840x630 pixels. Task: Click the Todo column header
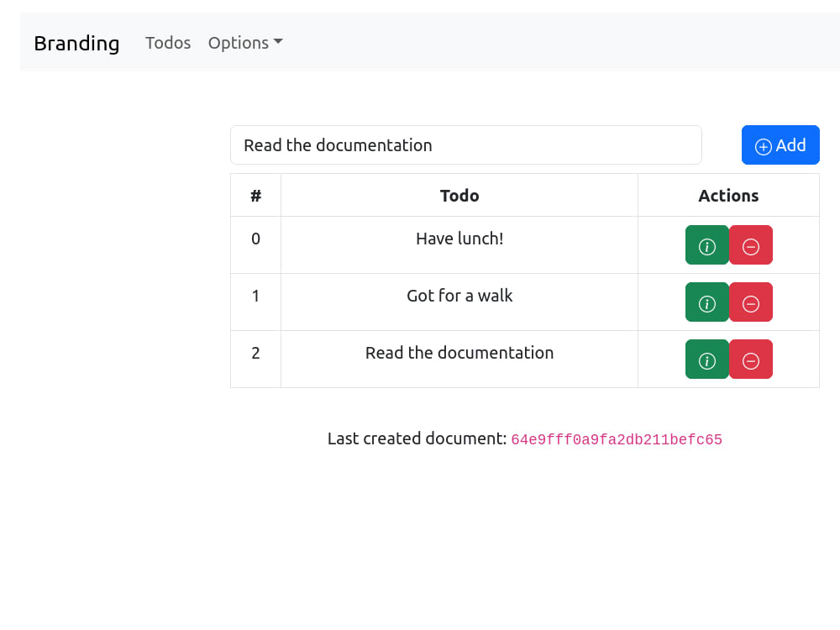[x=459, y=196]
